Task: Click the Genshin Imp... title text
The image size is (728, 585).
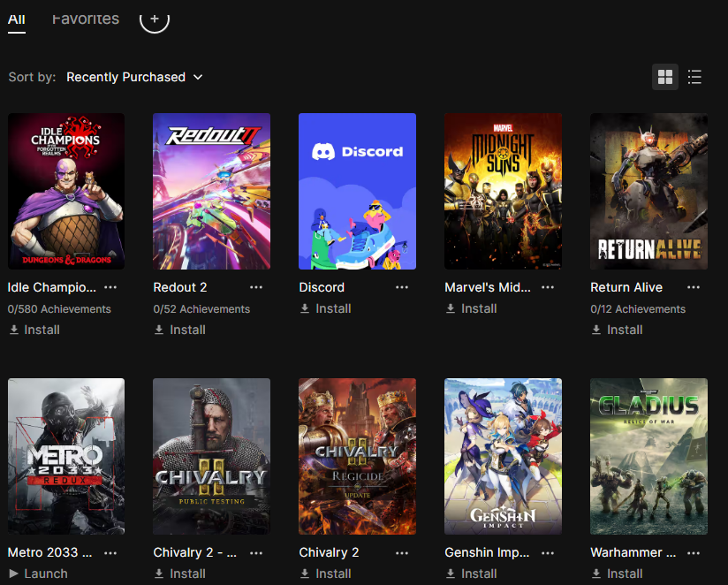Action: coord(487,552)
